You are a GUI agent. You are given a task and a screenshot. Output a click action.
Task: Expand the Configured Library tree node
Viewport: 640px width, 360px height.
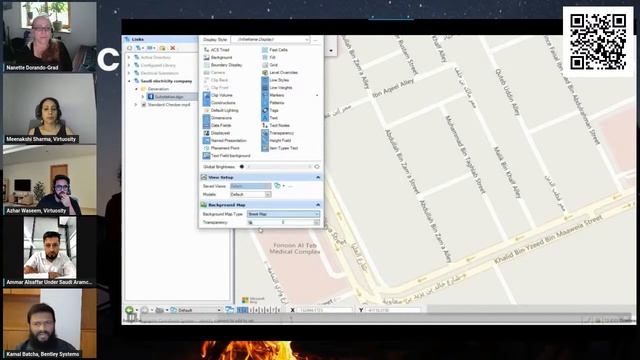pyautogui.click(x=129, y=65)
